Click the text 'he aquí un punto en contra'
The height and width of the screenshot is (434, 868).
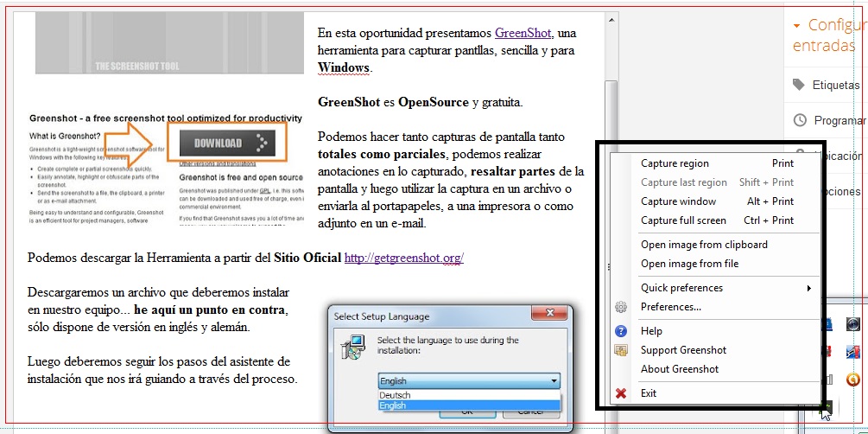pos(211,310)
